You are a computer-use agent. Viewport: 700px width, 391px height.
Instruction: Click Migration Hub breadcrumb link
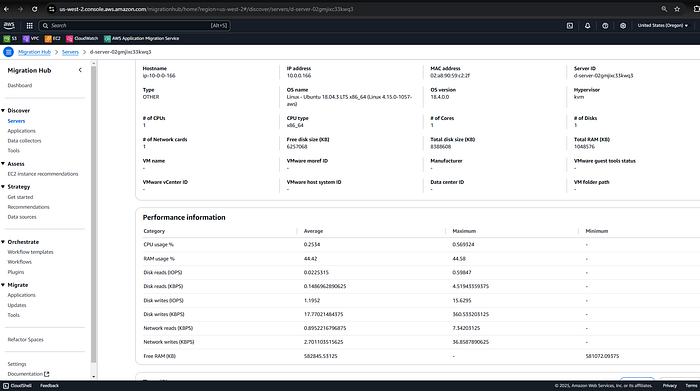tap(34, 52)
